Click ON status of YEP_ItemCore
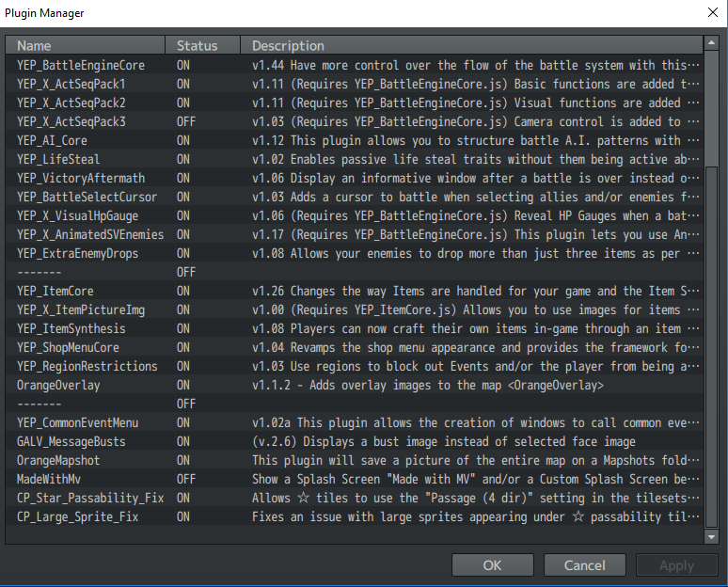This screenshot has height=587, width=728. pos(182,291)
